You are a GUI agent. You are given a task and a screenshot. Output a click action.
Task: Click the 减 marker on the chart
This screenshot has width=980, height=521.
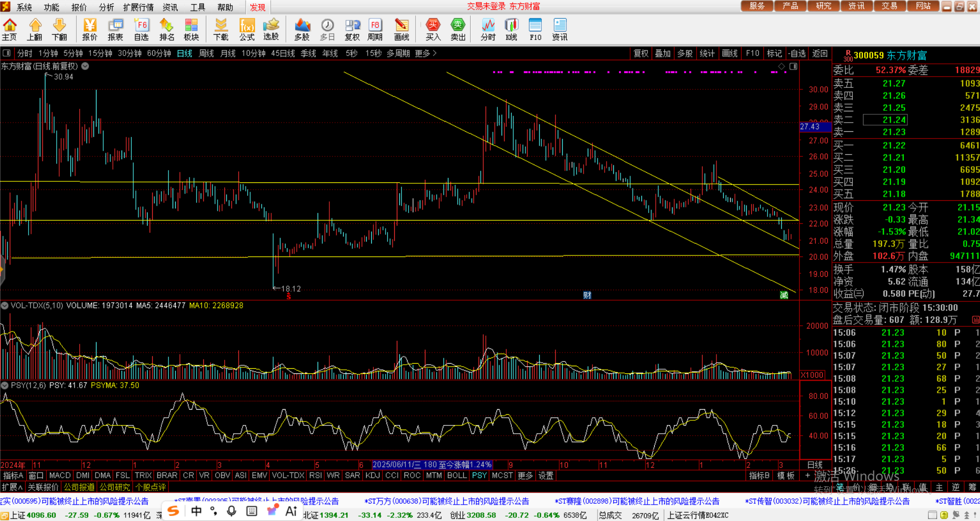[784, 295]
